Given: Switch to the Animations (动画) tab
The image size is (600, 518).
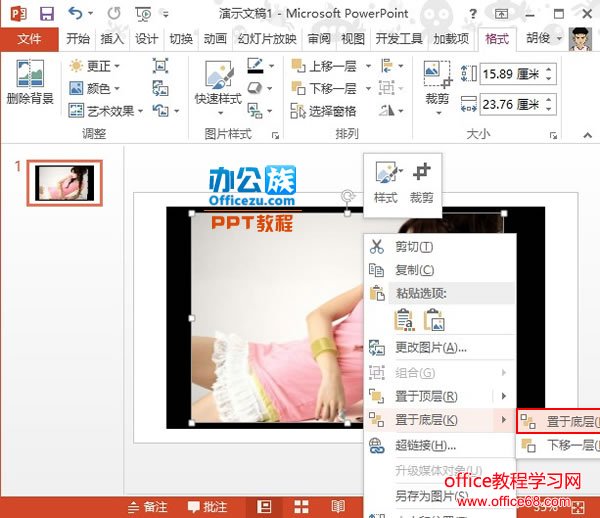Looking at the screenshot, I should click(215, 39).
